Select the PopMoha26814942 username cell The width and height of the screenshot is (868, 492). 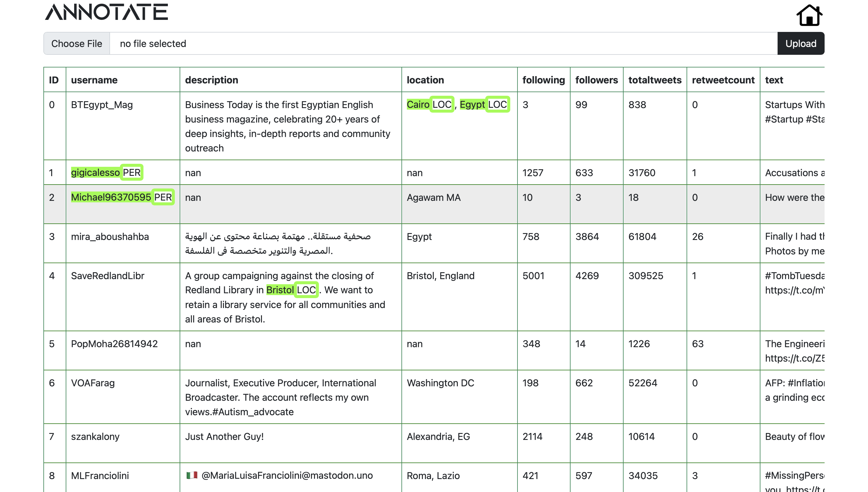tap(123, 350)
